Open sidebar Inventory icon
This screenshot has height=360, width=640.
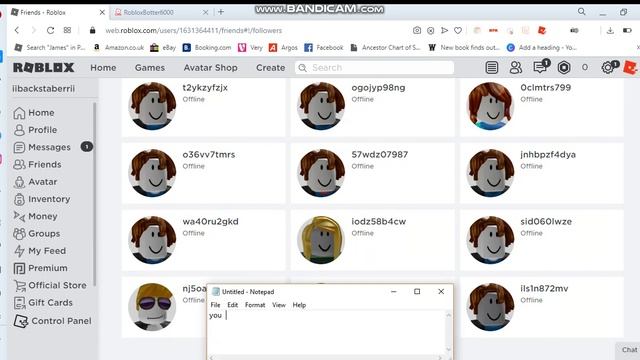coord(19,199)
